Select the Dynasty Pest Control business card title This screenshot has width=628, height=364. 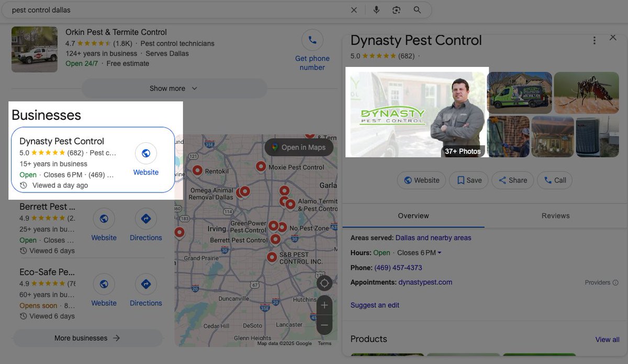pyautogui.click(x=62, y=141)
